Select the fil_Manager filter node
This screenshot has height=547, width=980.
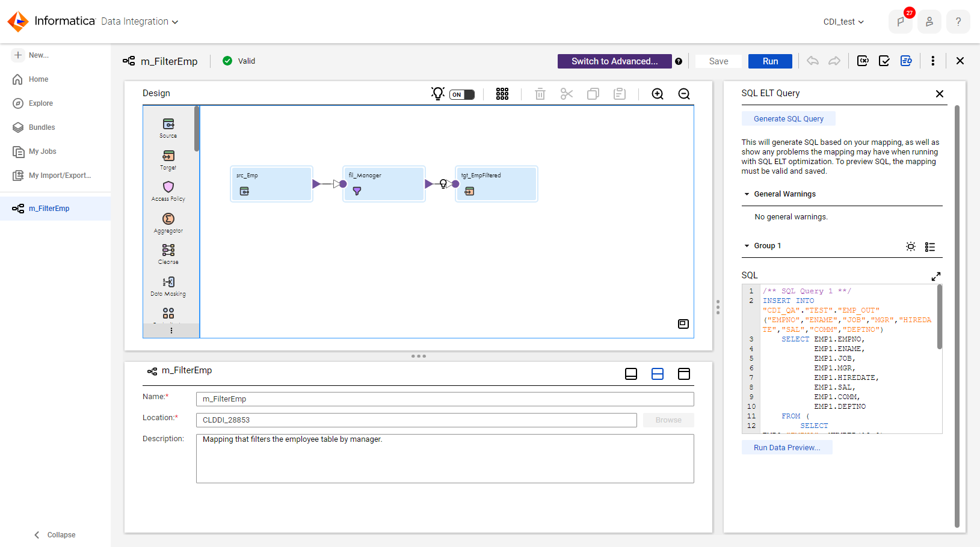(x=384, y=184)
